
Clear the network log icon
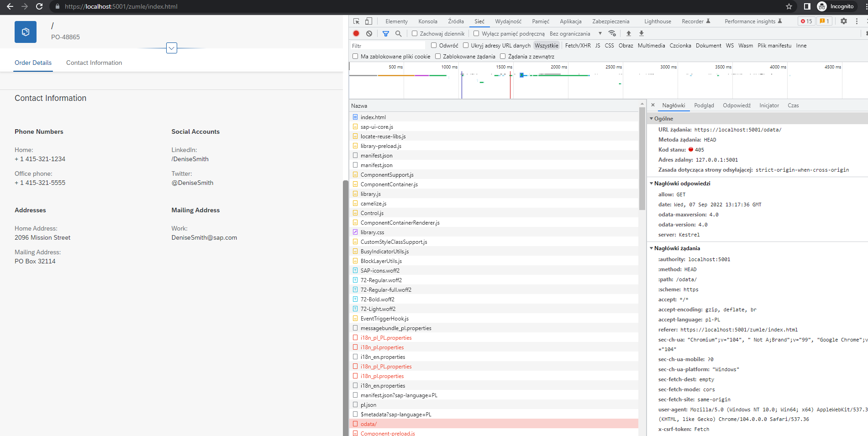point(369,33)
